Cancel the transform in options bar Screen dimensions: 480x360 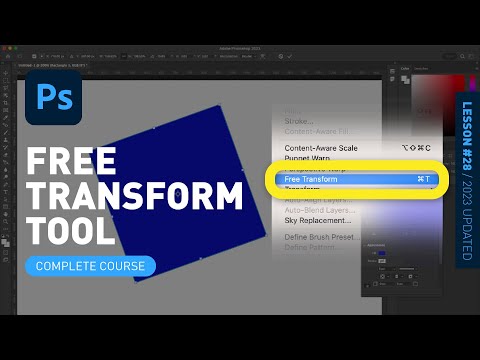[x=281, y=56]
